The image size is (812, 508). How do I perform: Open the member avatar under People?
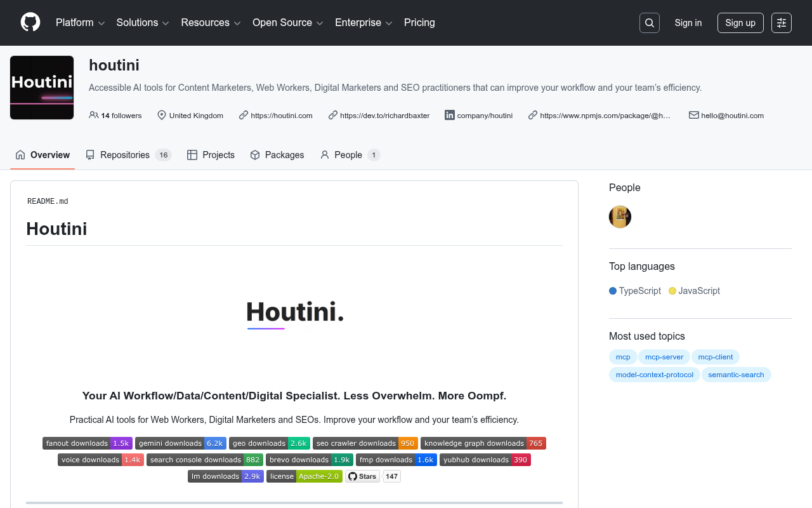click(x=620, y=217)
